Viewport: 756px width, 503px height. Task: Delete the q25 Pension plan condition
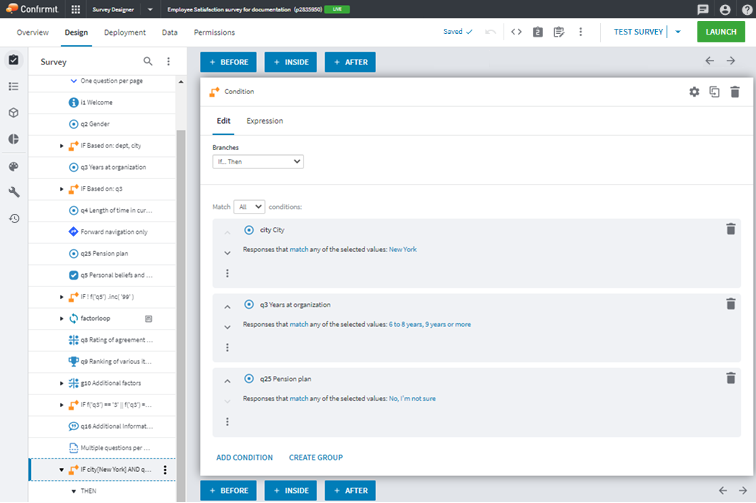pos(731,378)
